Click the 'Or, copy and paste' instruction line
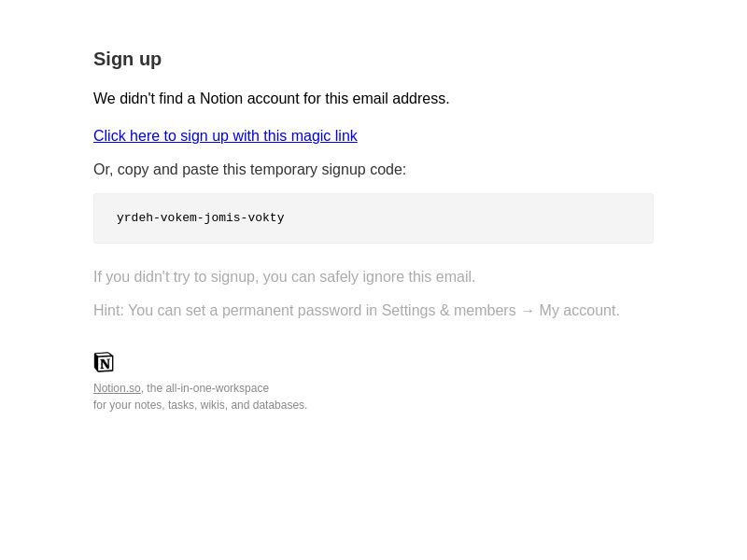Image resolution: width=747 pixels, height=560 pixels. point(249,170)
